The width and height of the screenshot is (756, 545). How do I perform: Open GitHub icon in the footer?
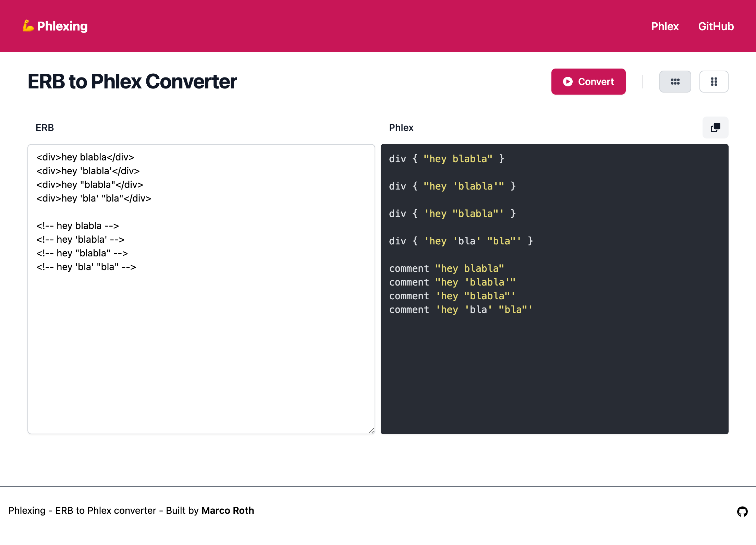click(x=742, y=511)
